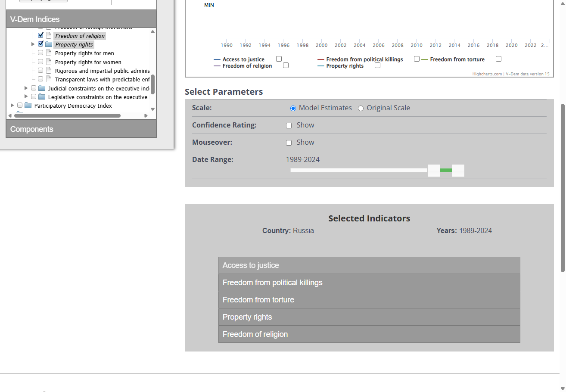This screenshot has width=566, height=392.
Task: Enable Show for Confidence Rating
Action: [289, 125]
